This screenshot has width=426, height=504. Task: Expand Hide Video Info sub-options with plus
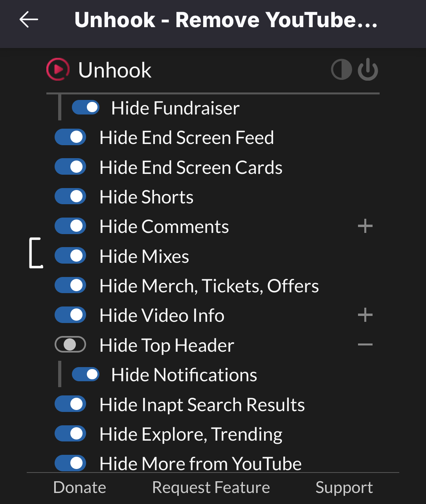click(365, 315)
